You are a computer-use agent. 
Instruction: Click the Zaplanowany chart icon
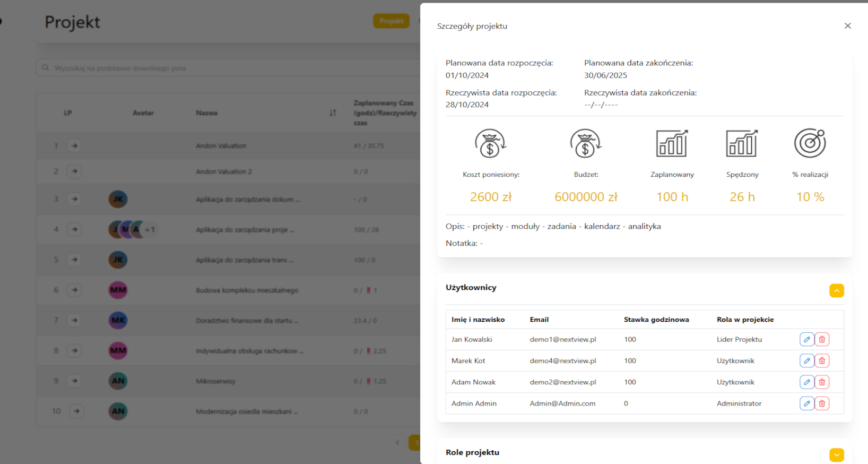[672, 143]
